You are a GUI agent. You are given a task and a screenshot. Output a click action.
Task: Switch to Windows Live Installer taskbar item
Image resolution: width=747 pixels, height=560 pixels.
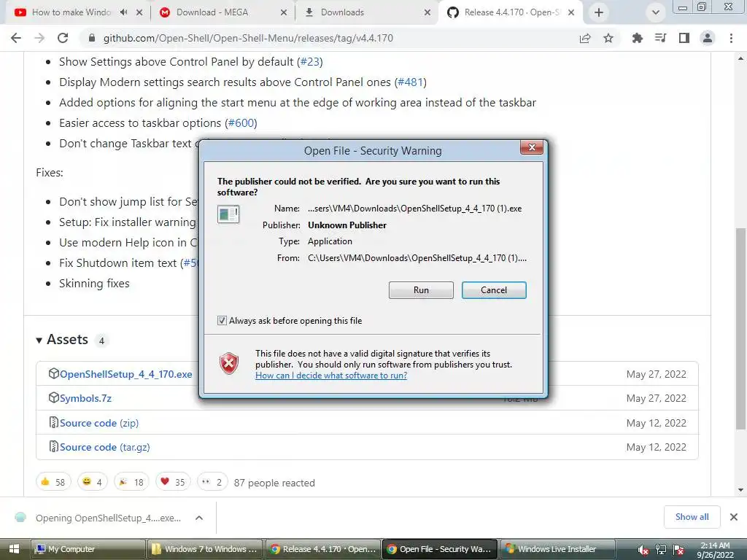pyautogui.click(x=557, y=549)
